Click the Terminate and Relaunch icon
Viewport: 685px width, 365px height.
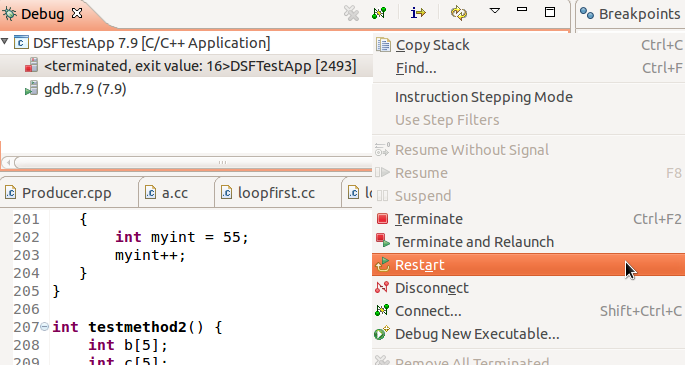(x=383, y=241)
